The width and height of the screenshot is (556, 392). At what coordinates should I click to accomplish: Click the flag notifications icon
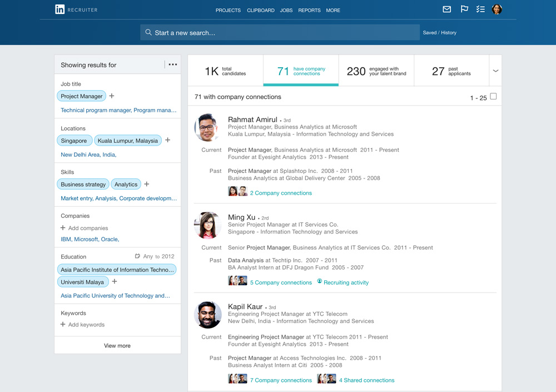pyautogui.click(x=464, y=9)
